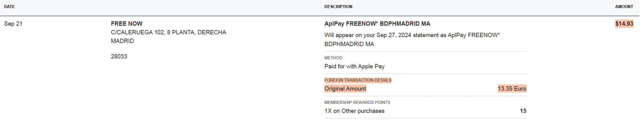Click the MEMBERSHIP REWARDS POINTS label
The image size is (644, 120).
[x=357, y=102]
